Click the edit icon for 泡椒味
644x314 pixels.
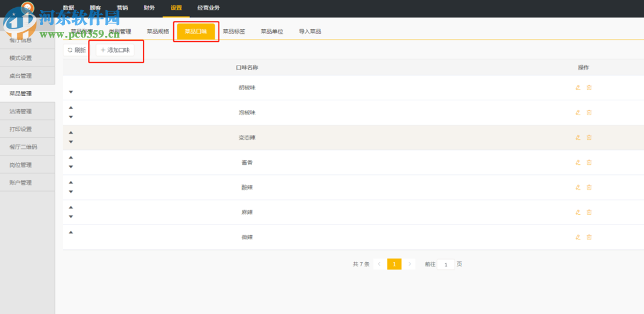click(578, 112)
